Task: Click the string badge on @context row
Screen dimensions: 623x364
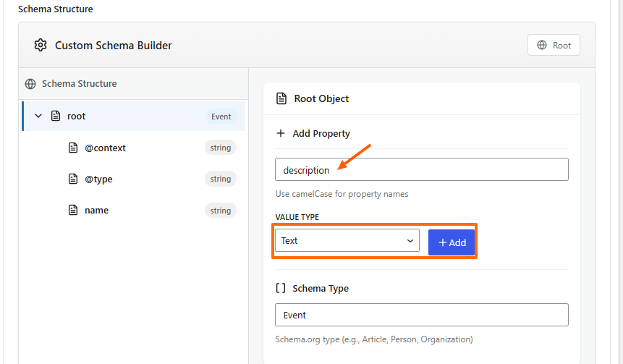Action: 220,148
